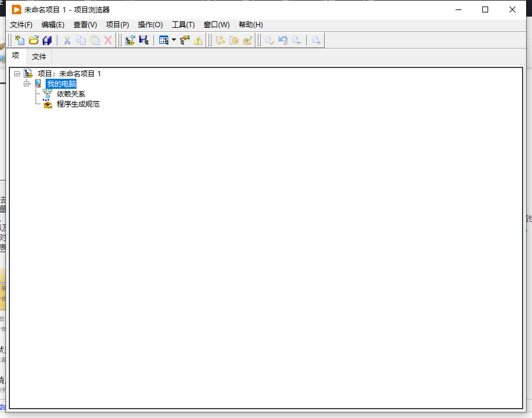Open the 工具(T) menu
Screen dimensions: 532x418
183,25
